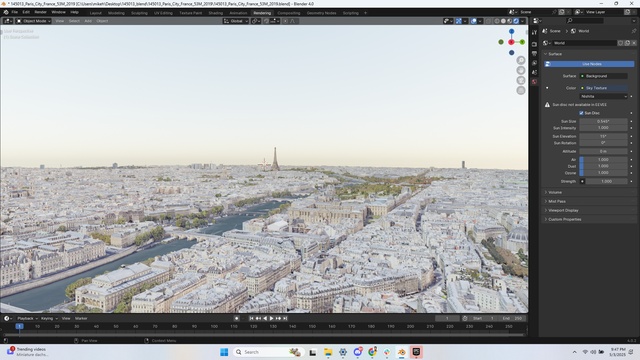Open the World properties tab

(x=534, y=82)
